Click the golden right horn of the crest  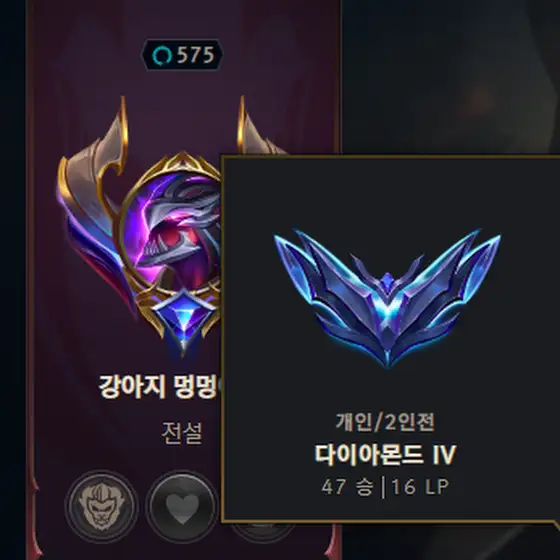click(246, 125)
